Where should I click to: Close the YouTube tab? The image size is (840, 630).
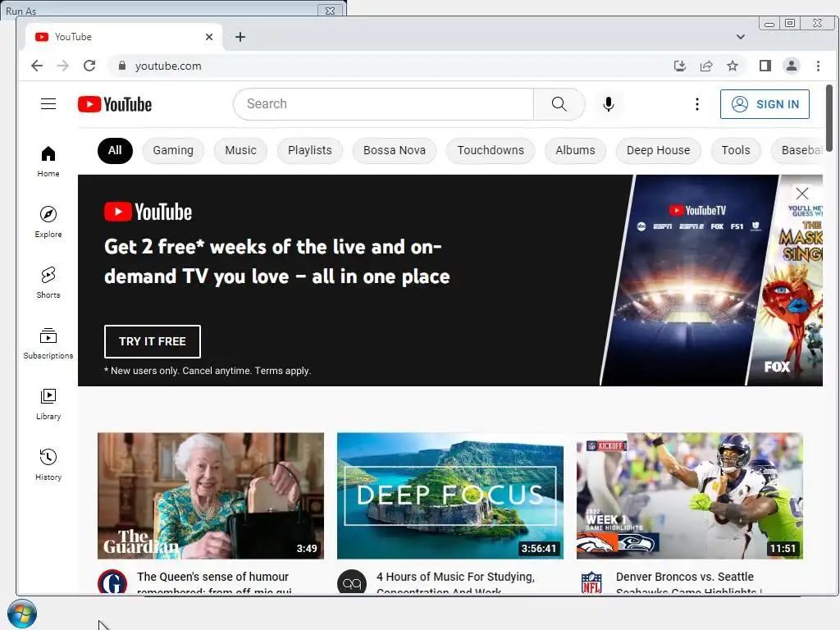pyautogui.click(x=209, y=37)
